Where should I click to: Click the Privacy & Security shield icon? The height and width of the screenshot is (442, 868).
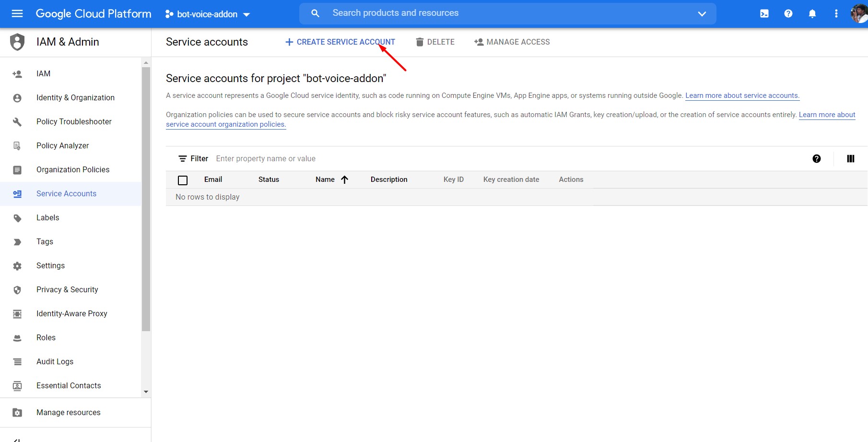click(x=17, y=290)
